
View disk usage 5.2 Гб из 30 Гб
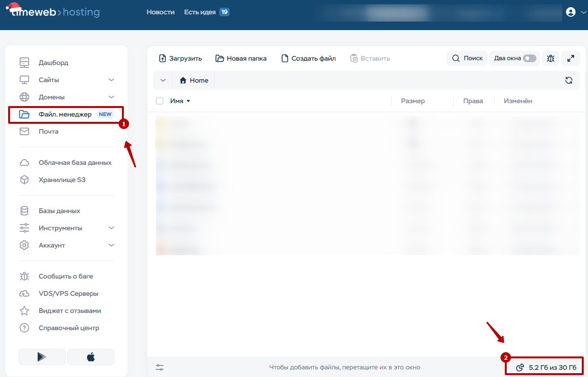click(547, 367)
